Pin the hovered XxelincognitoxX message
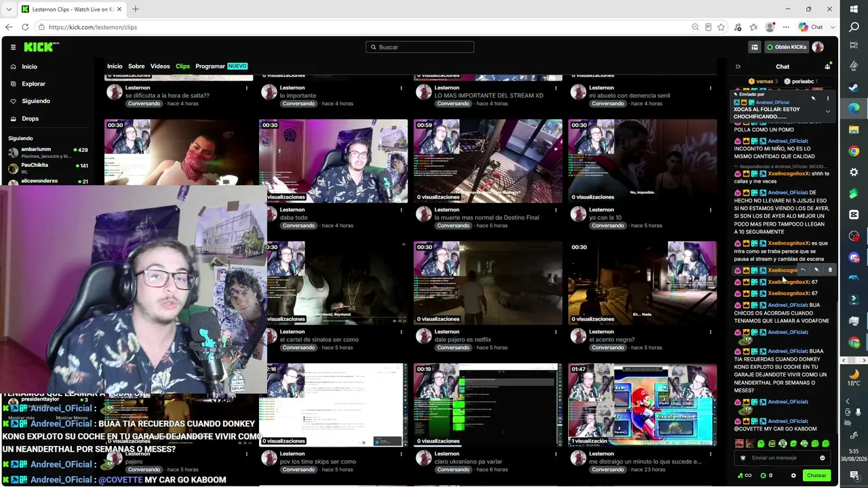This screenshot has height=488, width=868. 816,270
